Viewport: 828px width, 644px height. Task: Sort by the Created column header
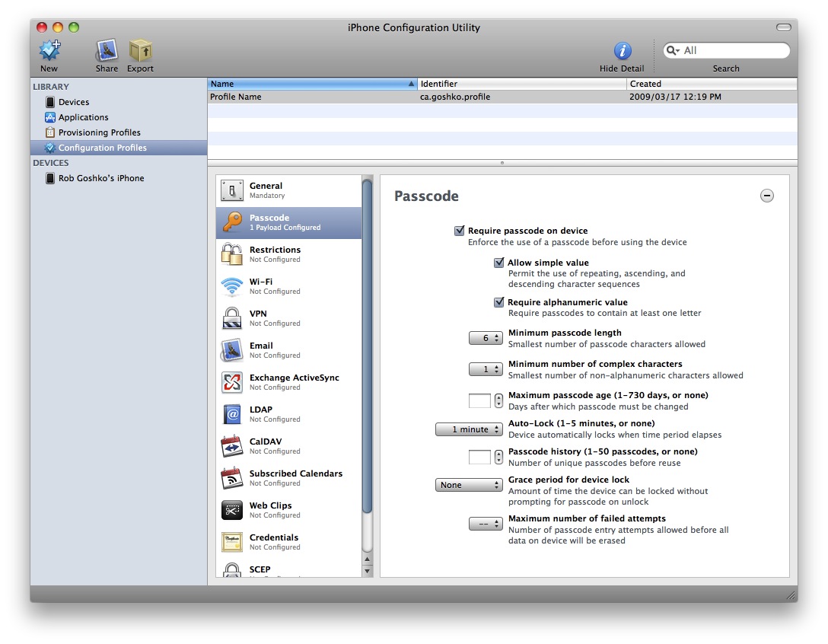712,84
